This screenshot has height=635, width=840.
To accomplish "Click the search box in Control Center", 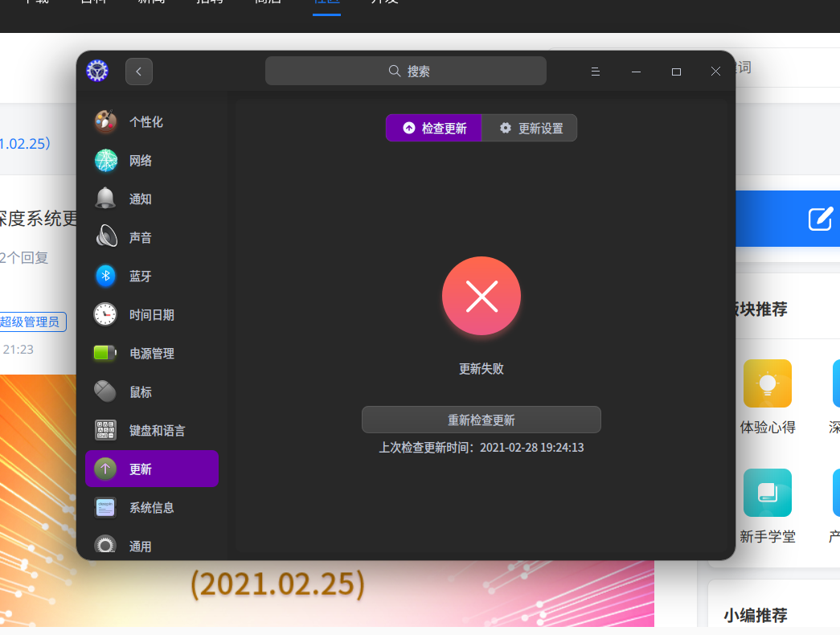I will [x=406, y=71].
